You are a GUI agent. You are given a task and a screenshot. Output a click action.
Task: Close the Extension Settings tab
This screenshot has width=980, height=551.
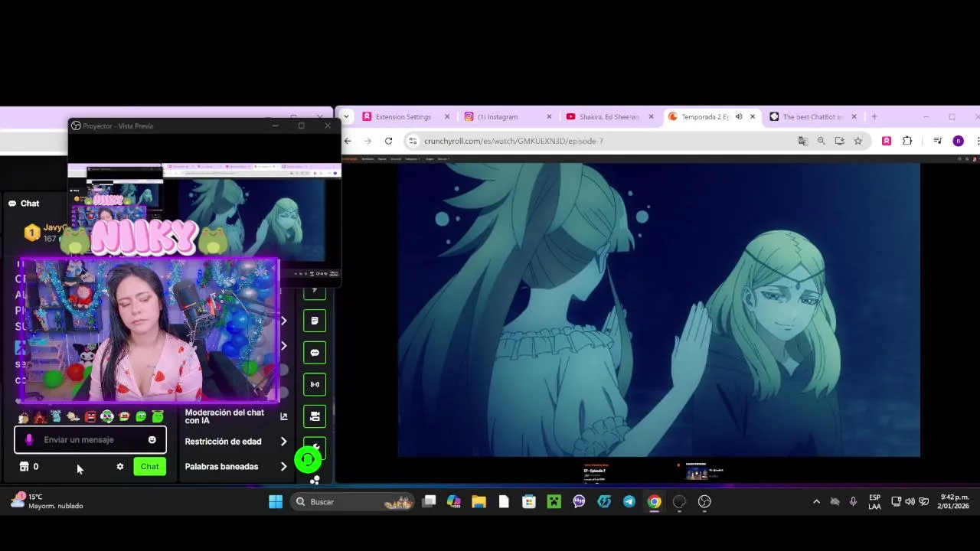click(447, 117)
